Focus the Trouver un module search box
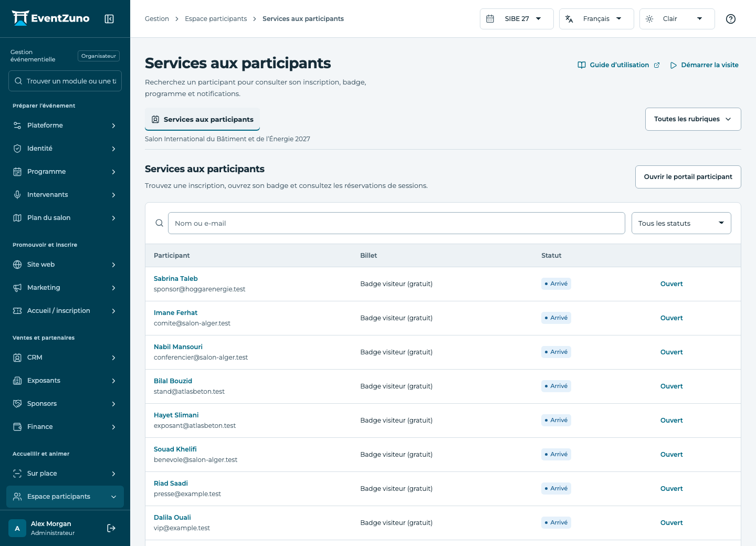Screen dimensions: 756x546 click(65, 81)
